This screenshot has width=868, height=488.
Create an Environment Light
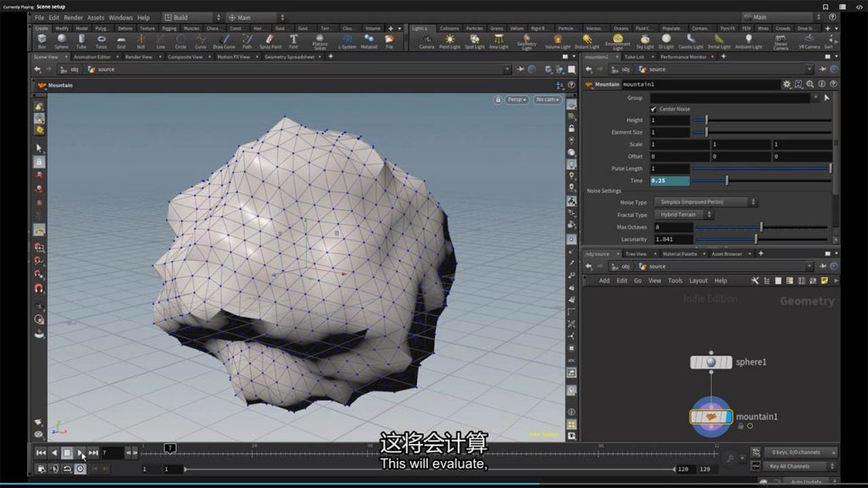click(x=618, y=42)
